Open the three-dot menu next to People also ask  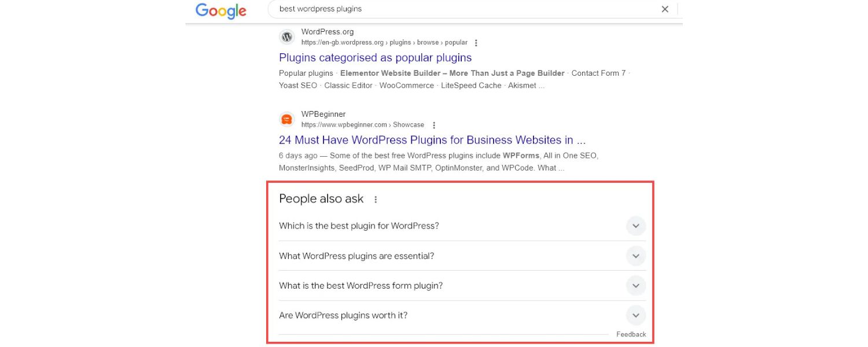(x=376, y=199)
